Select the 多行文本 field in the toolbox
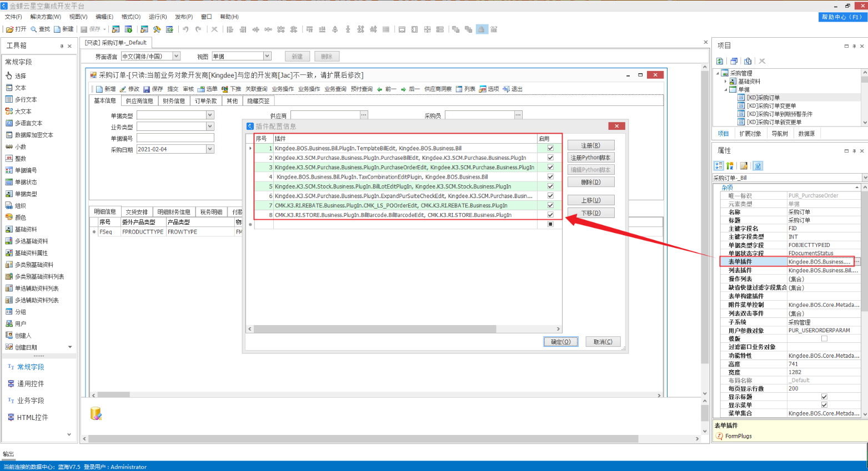 point(21,99)
